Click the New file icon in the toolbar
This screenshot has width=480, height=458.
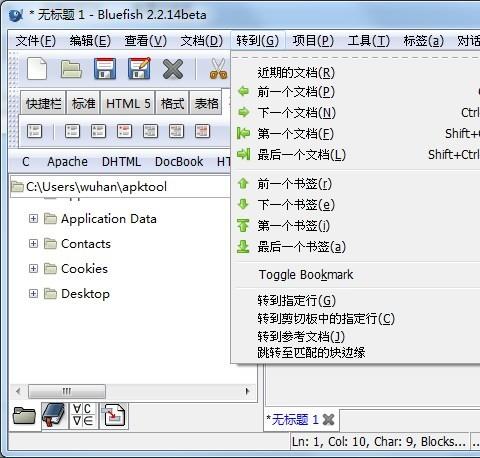click(x=37, y=69)
